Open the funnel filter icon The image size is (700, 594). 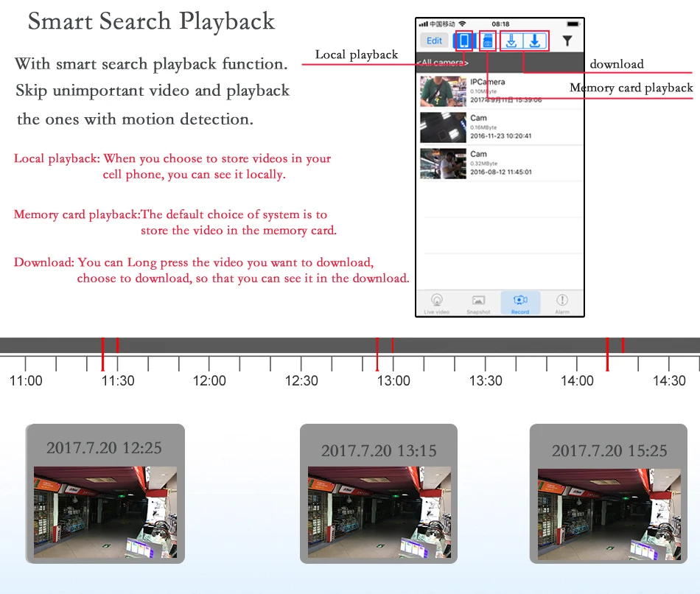567,41
